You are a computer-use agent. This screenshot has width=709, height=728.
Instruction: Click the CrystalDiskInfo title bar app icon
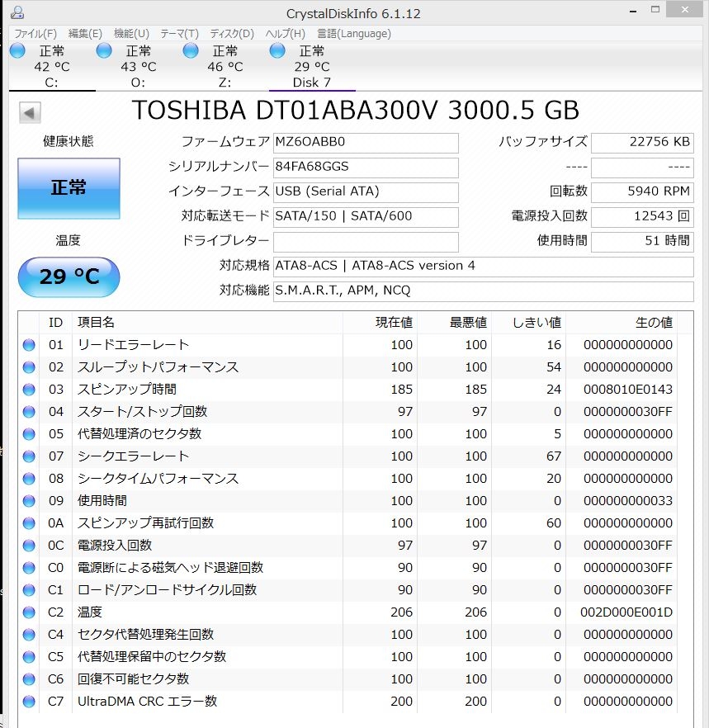[17, 12]
